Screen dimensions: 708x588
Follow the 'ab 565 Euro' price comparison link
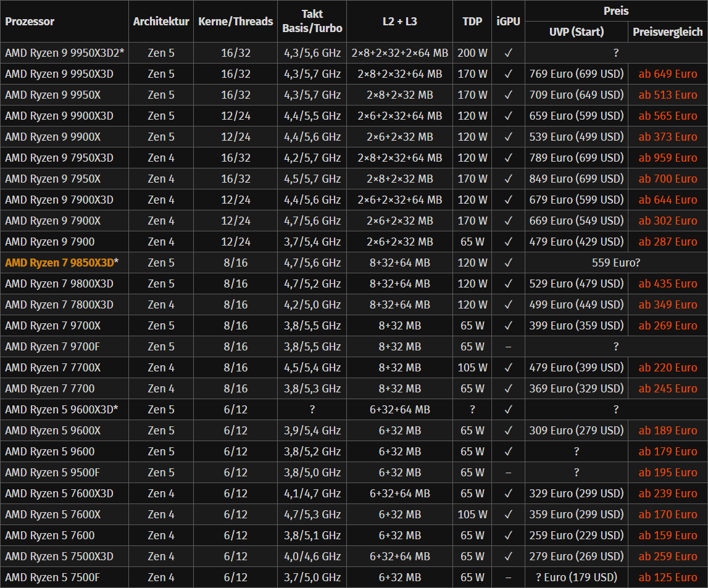pyautogui.click(x=667, y=116)
